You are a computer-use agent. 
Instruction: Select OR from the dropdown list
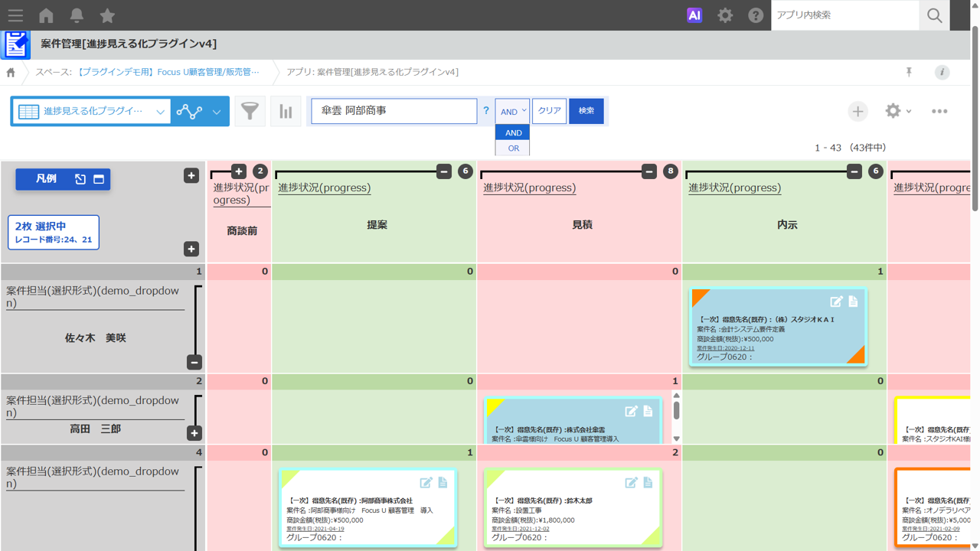(x=513, y=148)
